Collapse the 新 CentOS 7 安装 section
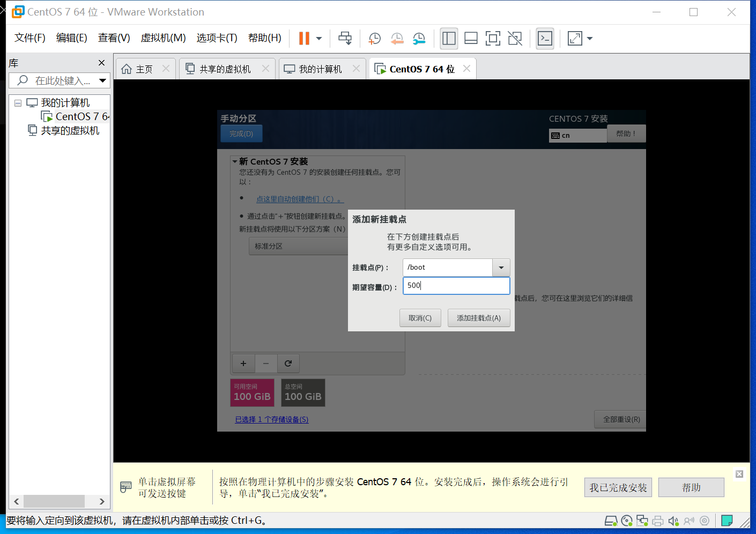 pos(235,161)
